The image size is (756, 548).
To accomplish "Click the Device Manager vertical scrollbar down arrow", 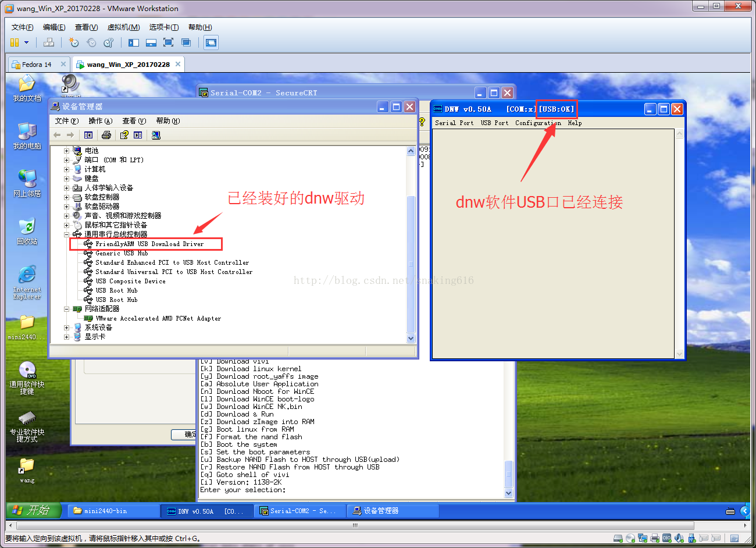I will coord(411,338).
